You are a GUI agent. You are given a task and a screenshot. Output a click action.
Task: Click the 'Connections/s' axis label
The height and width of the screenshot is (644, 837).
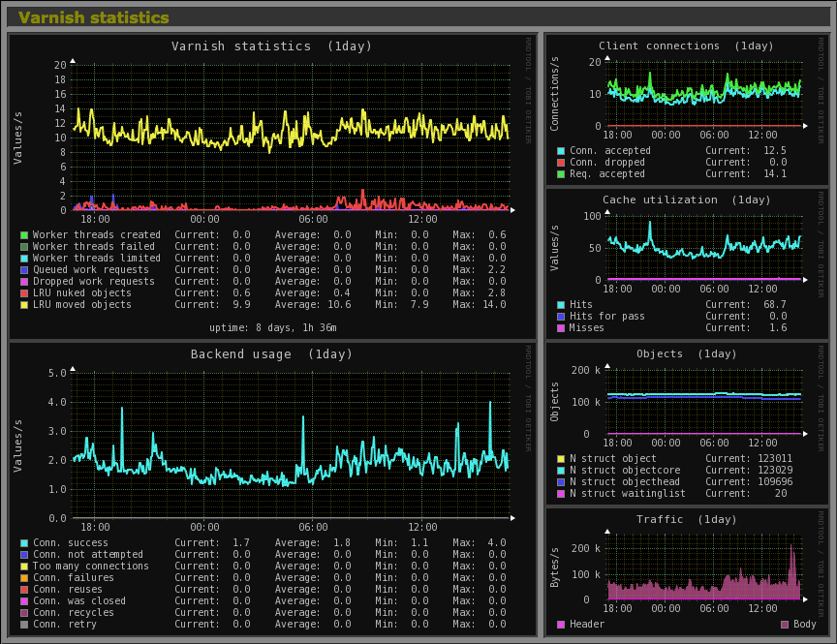pos(555,94)
